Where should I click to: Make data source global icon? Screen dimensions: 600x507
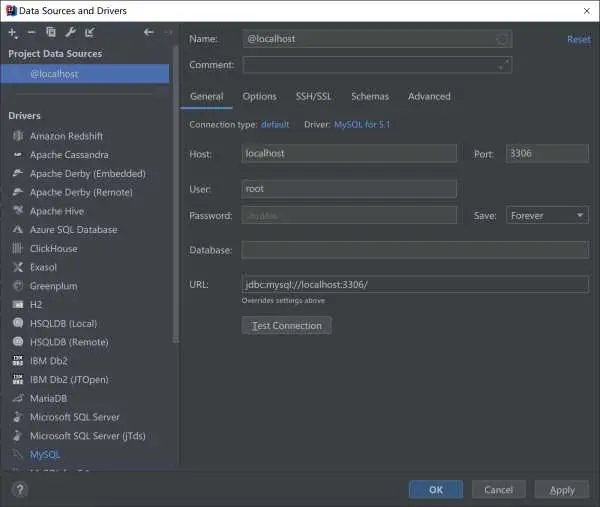(90, 33)
